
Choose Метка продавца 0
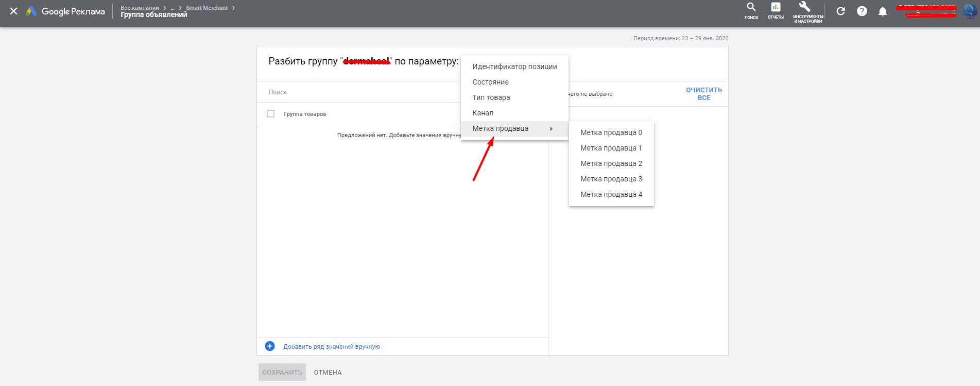tap(611, 132)
